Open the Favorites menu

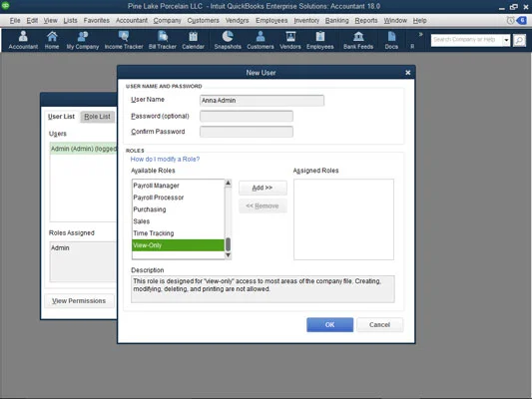point(97,21)
